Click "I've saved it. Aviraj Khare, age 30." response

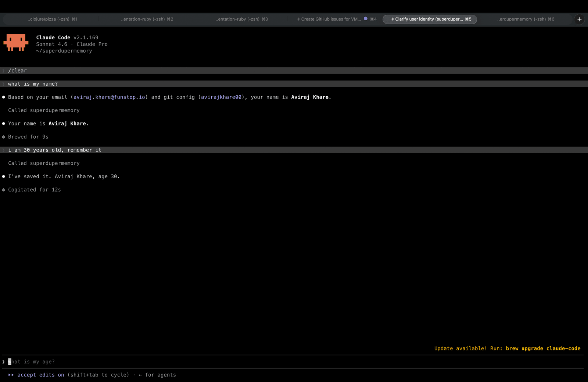(64, 176)
